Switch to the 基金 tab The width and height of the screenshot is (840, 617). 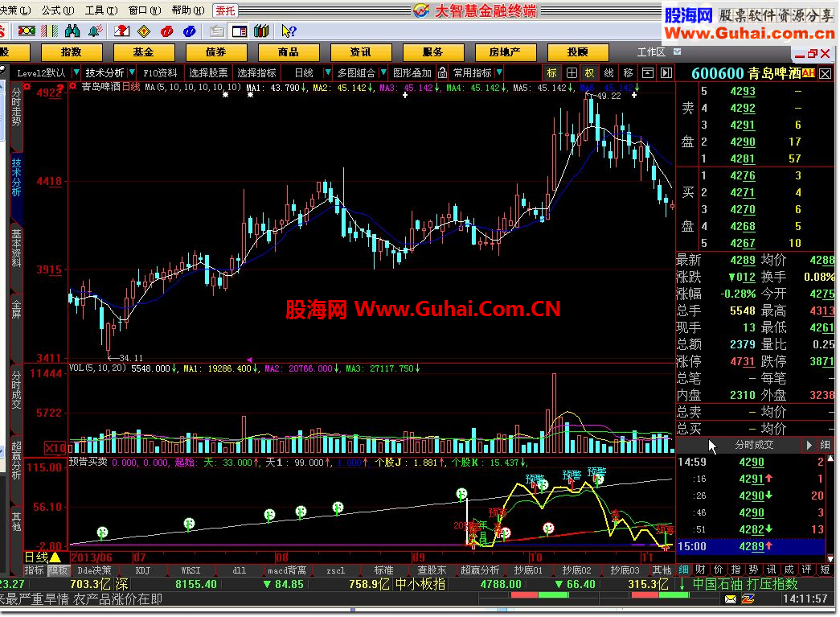(x=143, y=51)
